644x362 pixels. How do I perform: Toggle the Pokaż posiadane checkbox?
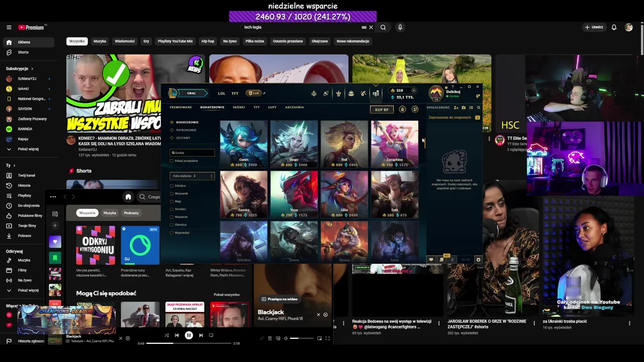172,161
